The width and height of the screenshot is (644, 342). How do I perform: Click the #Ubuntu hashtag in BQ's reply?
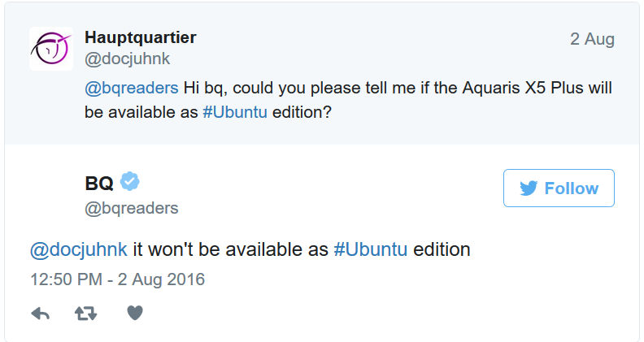pyautogui.click(x=370, y=249)
